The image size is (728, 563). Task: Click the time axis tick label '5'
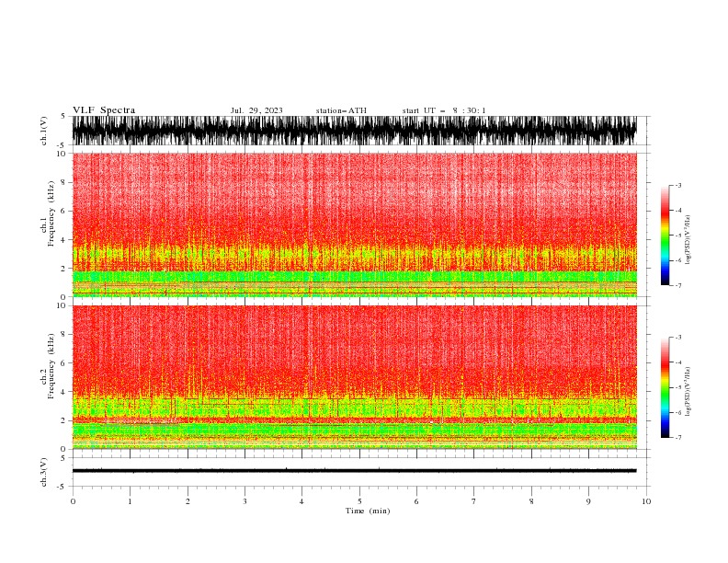pos(359,501)
